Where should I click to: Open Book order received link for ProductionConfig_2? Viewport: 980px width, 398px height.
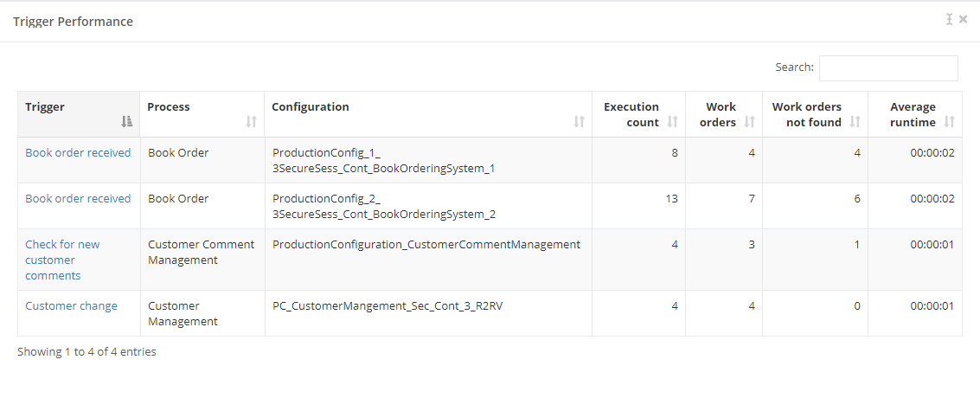coord(78,198)
